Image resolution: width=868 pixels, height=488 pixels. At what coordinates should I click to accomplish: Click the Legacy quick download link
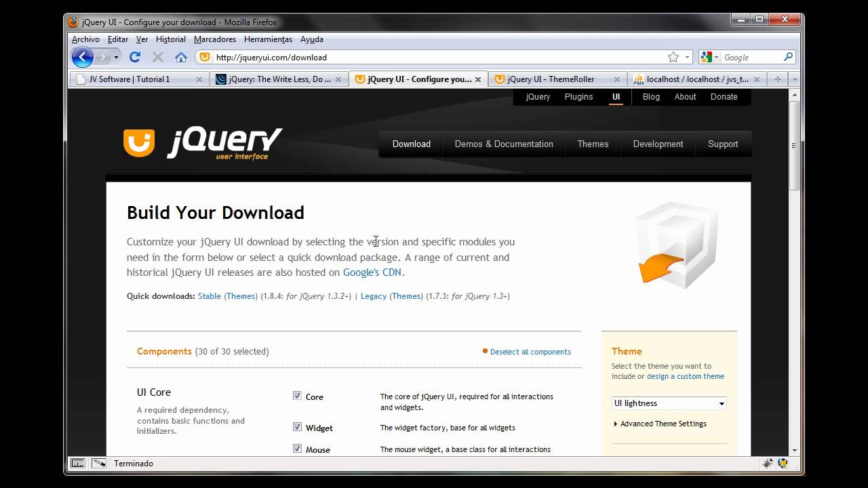tap(374, 296)
